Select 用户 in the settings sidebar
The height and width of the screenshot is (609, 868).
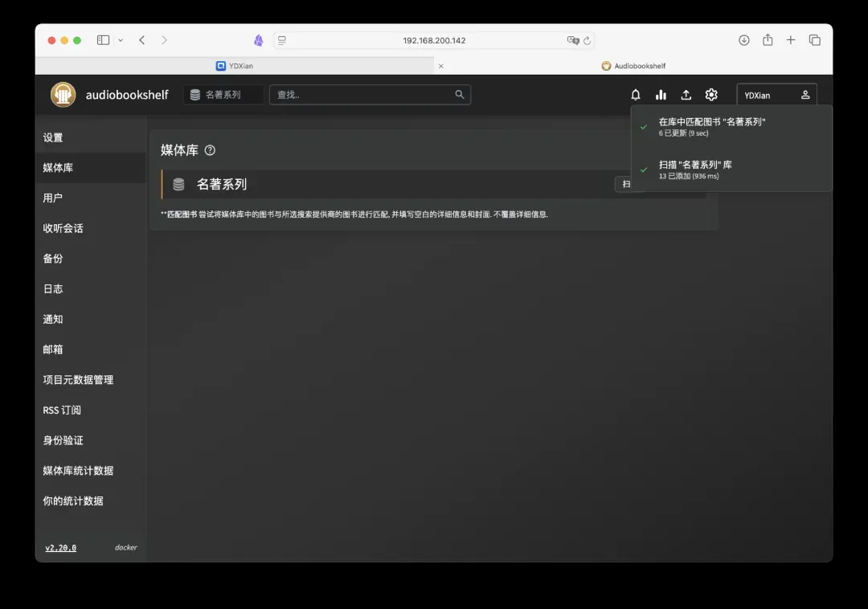point(53,198)
